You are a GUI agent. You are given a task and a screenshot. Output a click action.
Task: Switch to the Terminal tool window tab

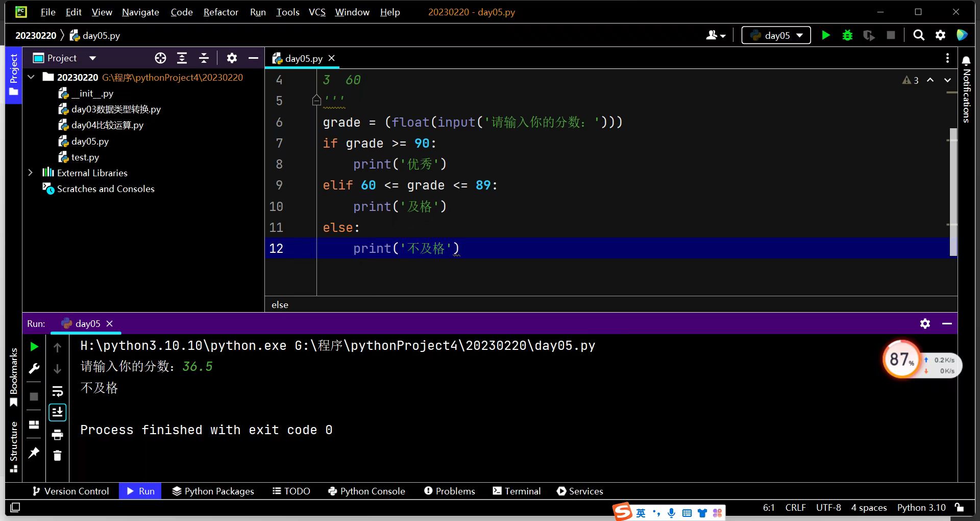517,491
